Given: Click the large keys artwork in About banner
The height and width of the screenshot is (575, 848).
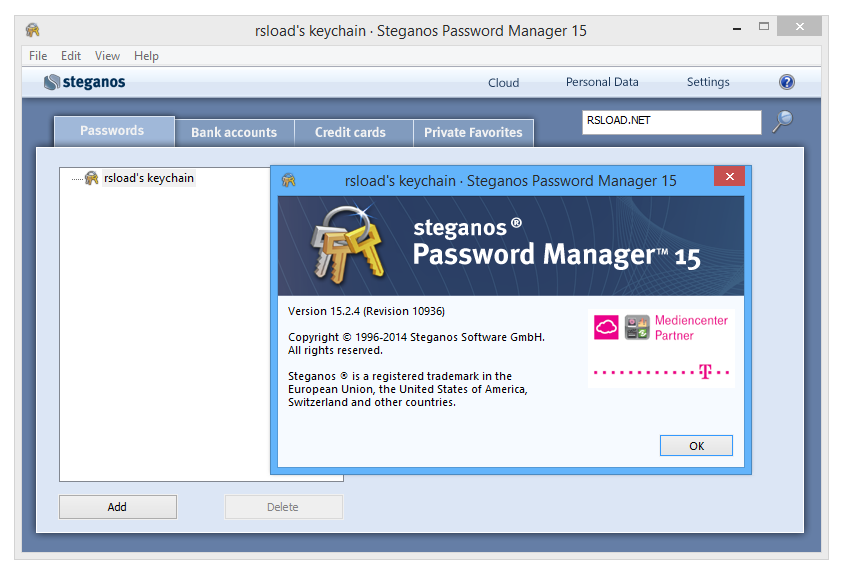Looking at the screenshot, I should coord(349,243).
